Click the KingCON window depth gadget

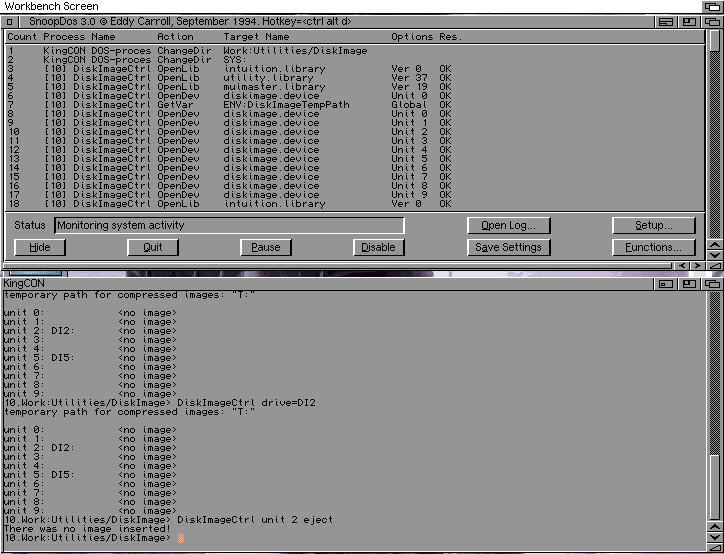point(712,284)
